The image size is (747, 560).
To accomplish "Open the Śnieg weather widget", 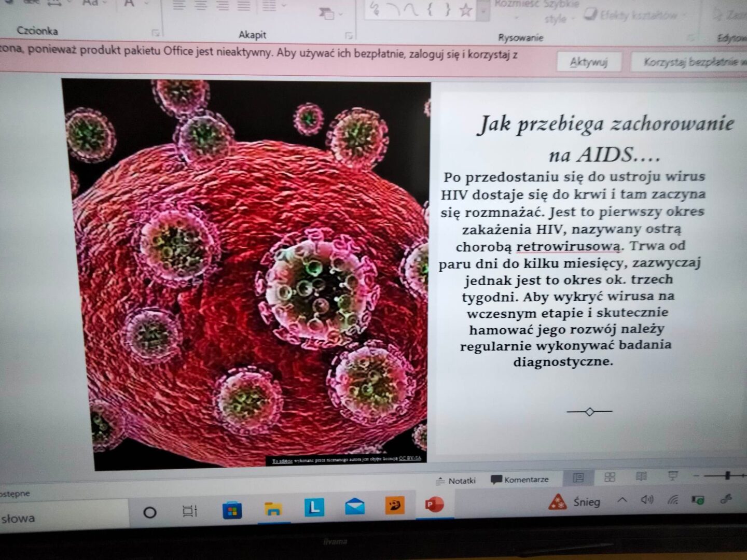I will (575, 502).
